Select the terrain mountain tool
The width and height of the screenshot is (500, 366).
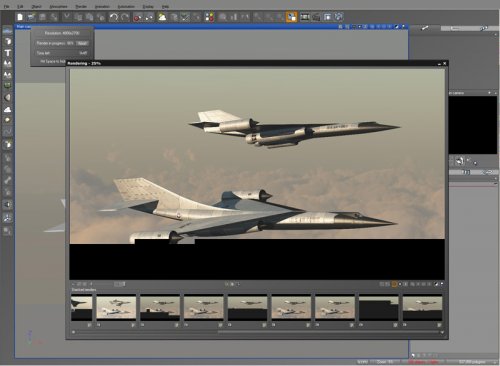click(7, 64)
